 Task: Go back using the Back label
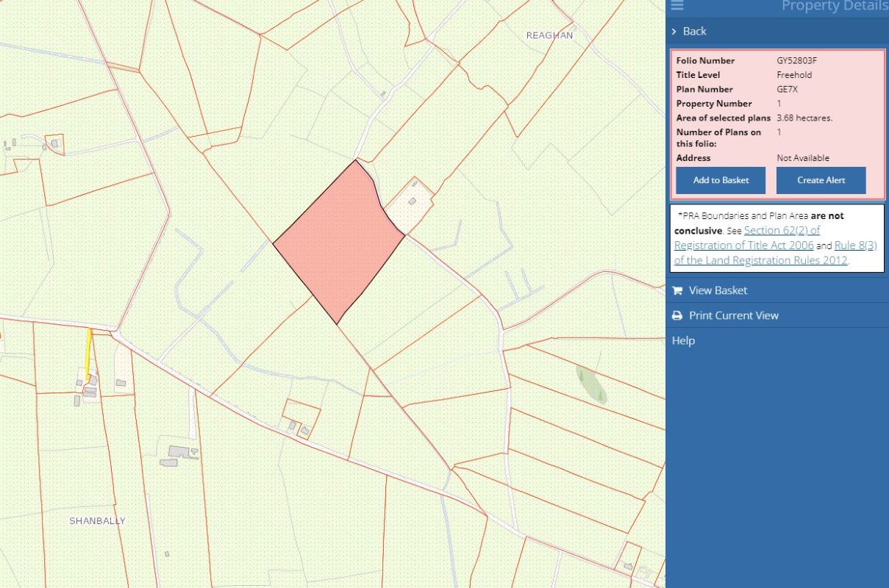(x=694, y=31)
